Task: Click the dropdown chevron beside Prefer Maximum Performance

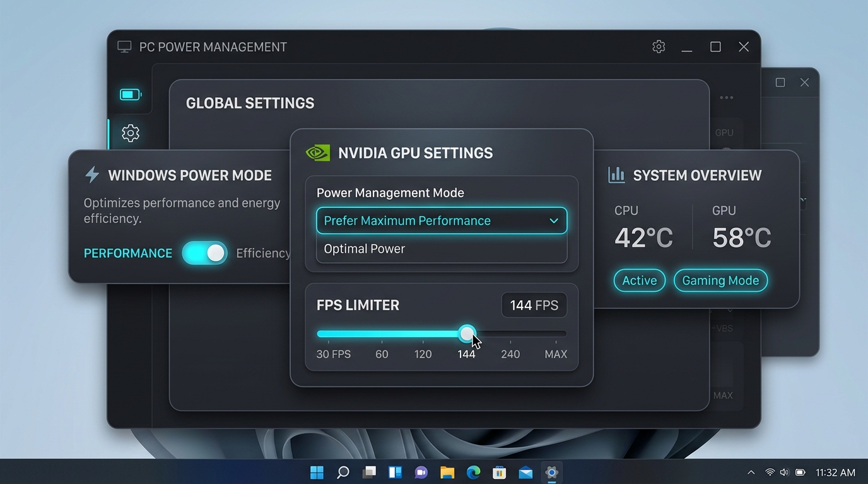Action: [554, 221]
